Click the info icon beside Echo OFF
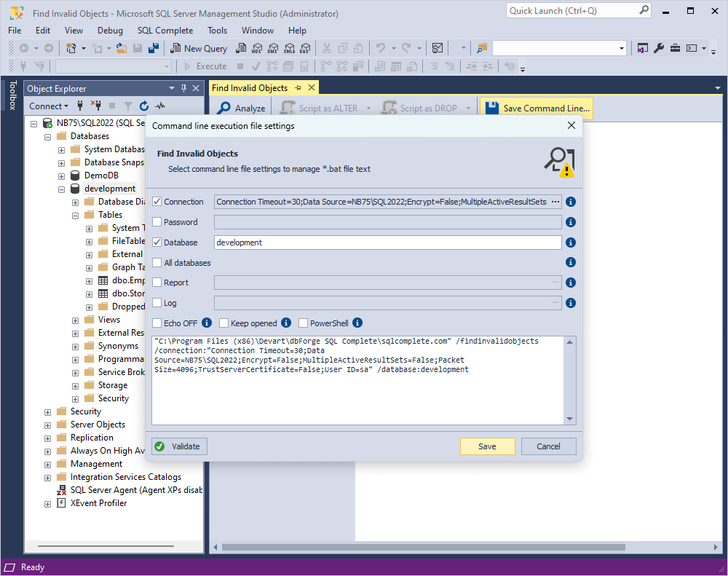728x576 pixels. click(207, 323)
